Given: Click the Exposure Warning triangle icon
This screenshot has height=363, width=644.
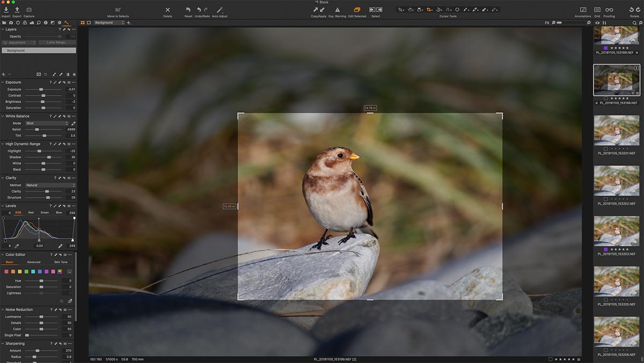Looking at the screenshot, I should click(337, 10).
